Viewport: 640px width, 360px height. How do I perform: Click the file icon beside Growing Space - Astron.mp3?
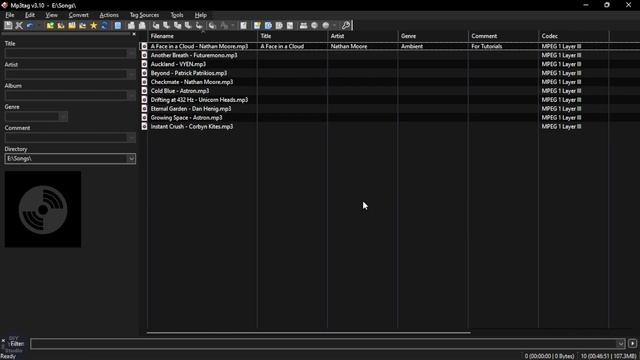coord(144,118)
